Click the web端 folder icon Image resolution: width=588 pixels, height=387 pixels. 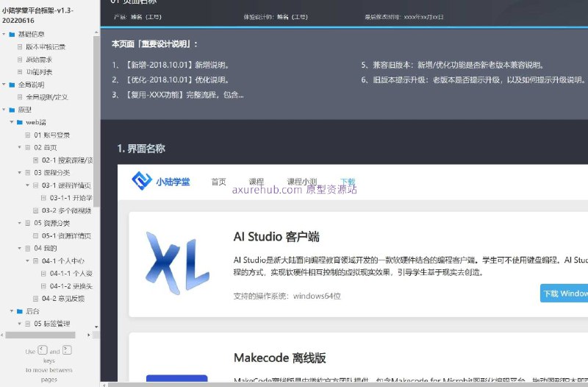coord(20,122)
